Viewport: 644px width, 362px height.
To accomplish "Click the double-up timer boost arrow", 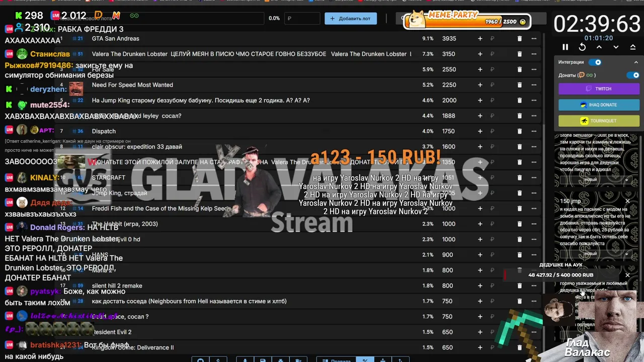I will (x=632, y=47).
